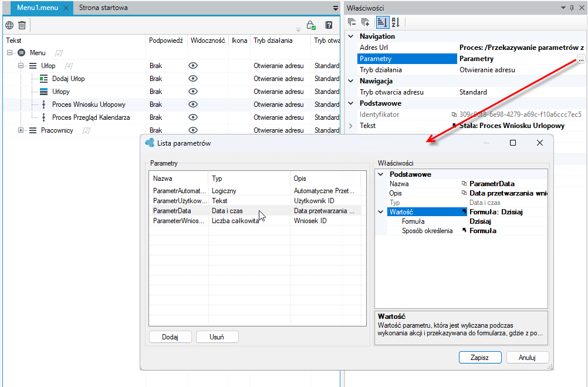588x387 pixels.
Task: Toggle visibility eye for the Pracownicy row
Action: [192, 130]
